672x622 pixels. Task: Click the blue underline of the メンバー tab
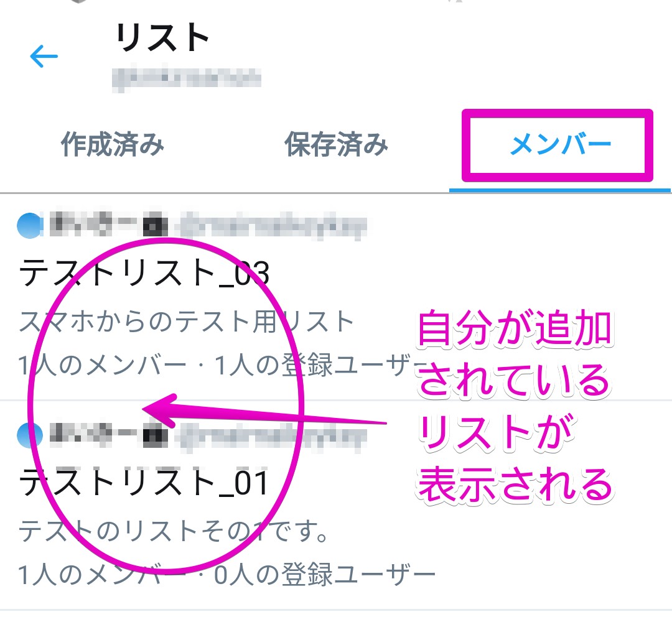(560, 190)
